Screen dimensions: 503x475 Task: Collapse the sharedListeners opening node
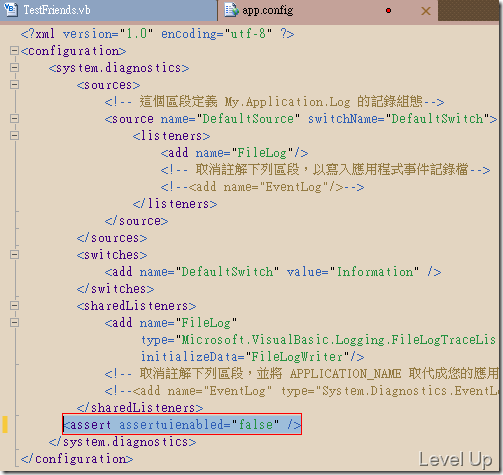[x=14, y=306]
